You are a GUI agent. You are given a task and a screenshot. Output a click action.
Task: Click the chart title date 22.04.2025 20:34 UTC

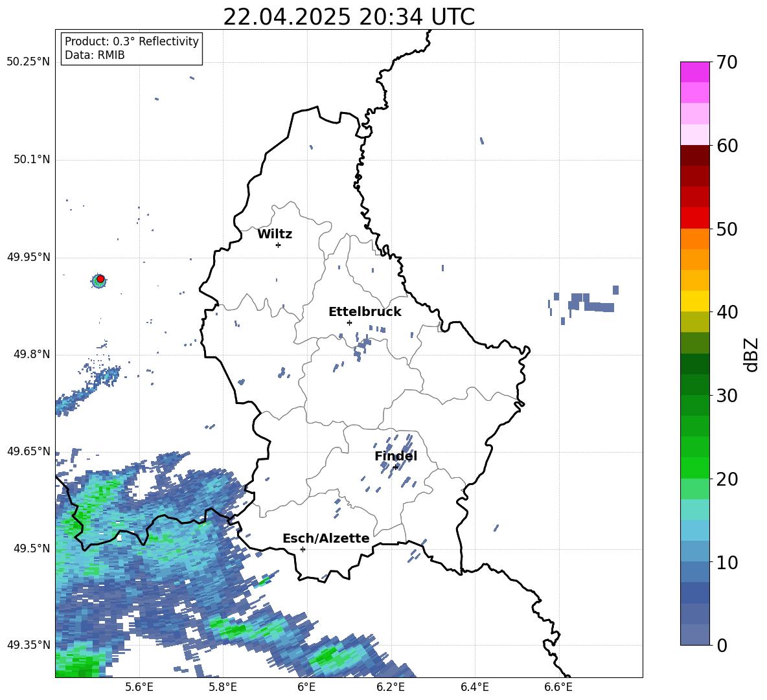349,17
